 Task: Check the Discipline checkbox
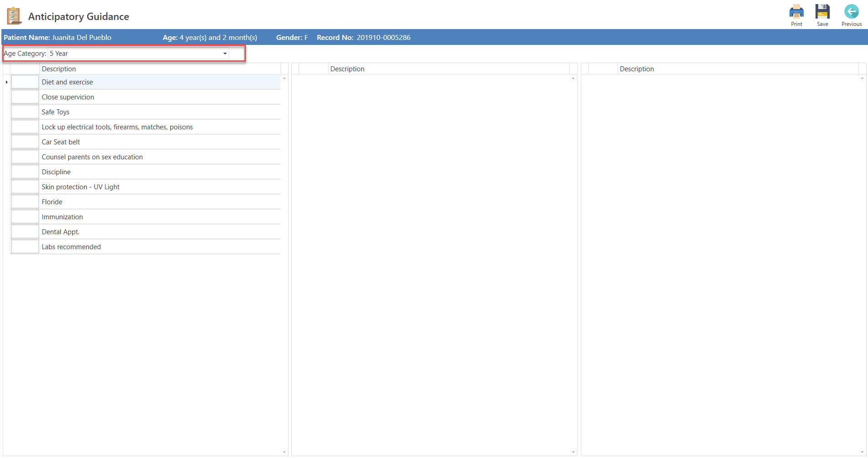(25, 172)
